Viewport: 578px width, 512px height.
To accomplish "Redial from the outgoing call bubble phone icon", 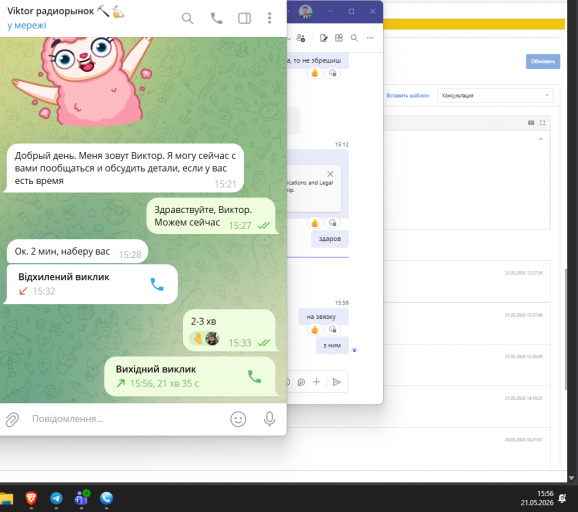I will coord(254,376).
